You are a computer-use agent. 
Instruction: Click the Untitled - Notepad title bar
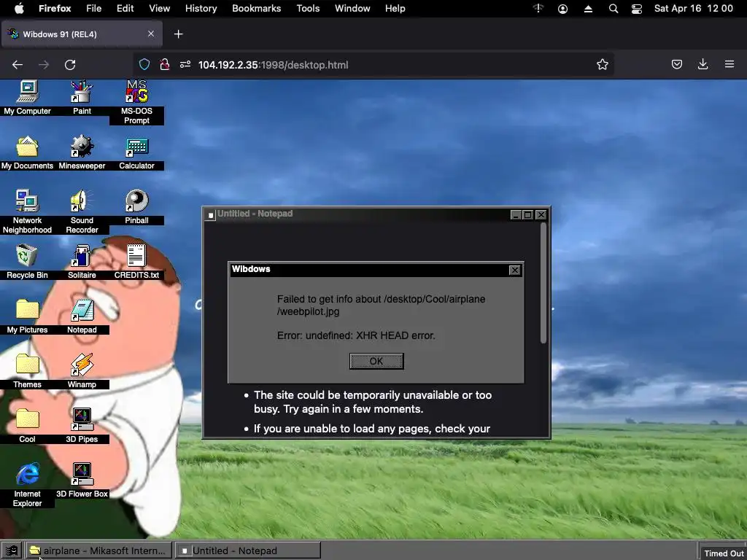[x=357, y=214]
